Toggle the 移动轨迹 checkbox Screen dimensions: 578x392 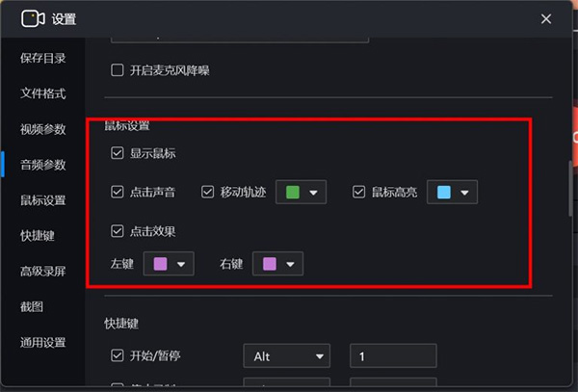click(x=207, y=192)
